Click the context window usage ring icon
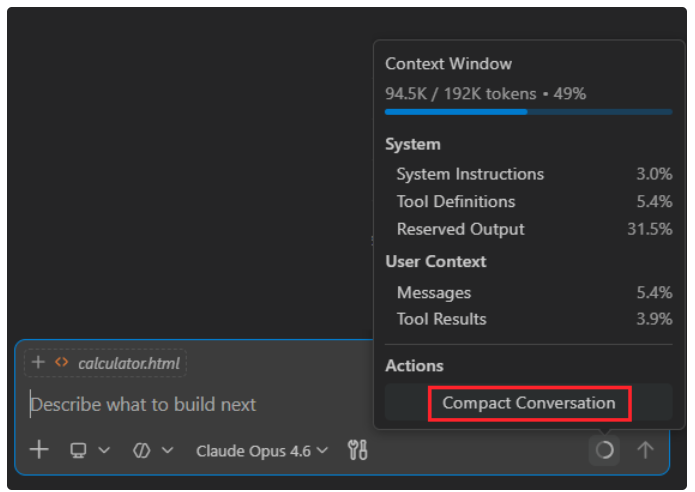The height and width of the screenshot is (492, 695). [x=604, y=450]
